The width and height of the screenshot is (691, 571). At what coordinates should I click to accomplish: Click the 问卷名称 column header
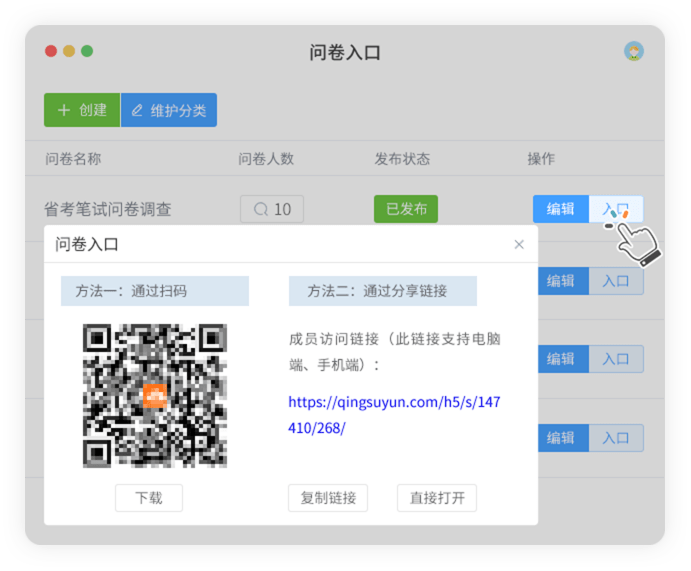(x=73, y=159)
